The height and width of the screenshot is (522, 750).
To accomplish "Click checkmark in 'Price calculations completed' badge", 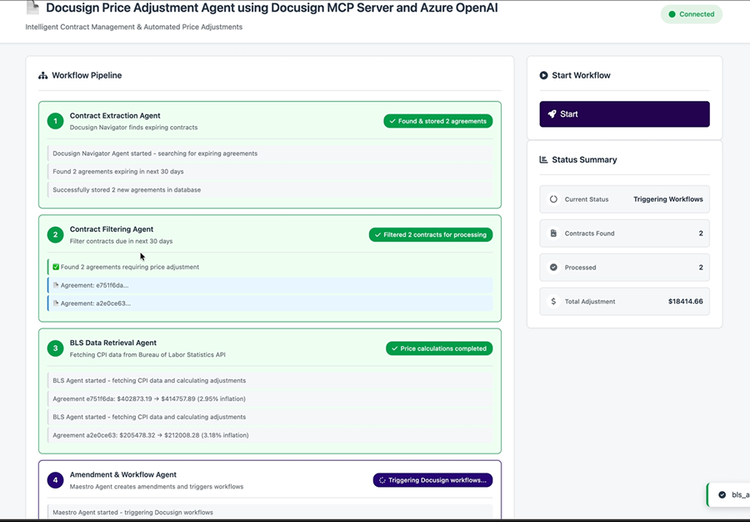I will pos(395,348).
